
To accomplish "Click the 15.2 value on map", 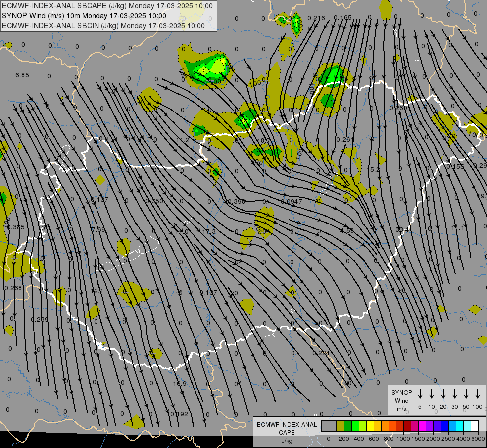I will click(373, 169).
